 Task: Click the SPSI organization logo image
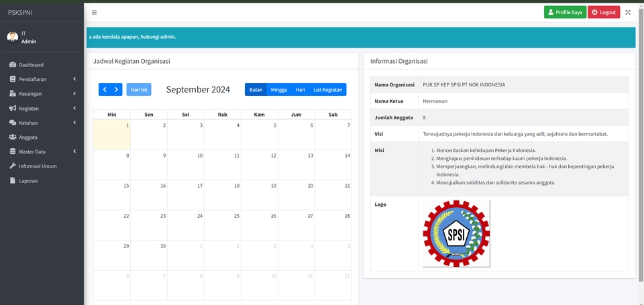[456, 233]
